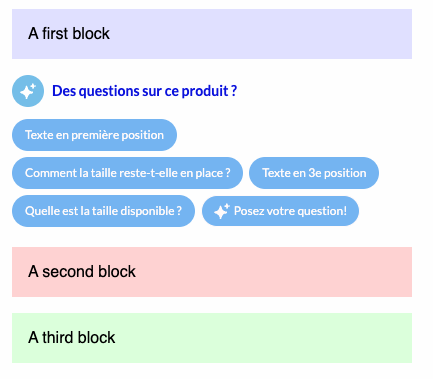The image size is (433, 379).
Task: Choose 'Comment la taille reste-t-elle en place ?'
Action: point(127,173)
